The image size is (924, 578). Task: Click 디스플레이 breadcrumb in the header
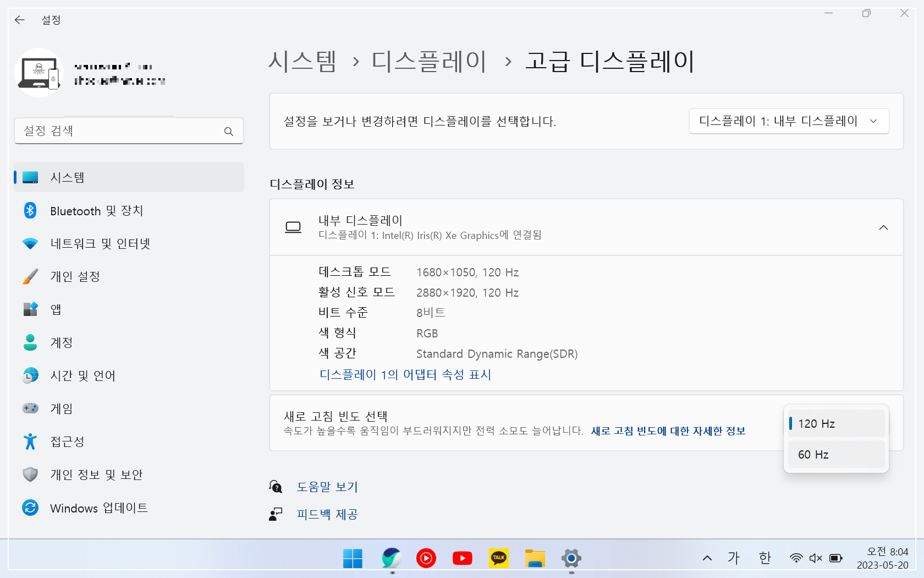tap(429, 61)
